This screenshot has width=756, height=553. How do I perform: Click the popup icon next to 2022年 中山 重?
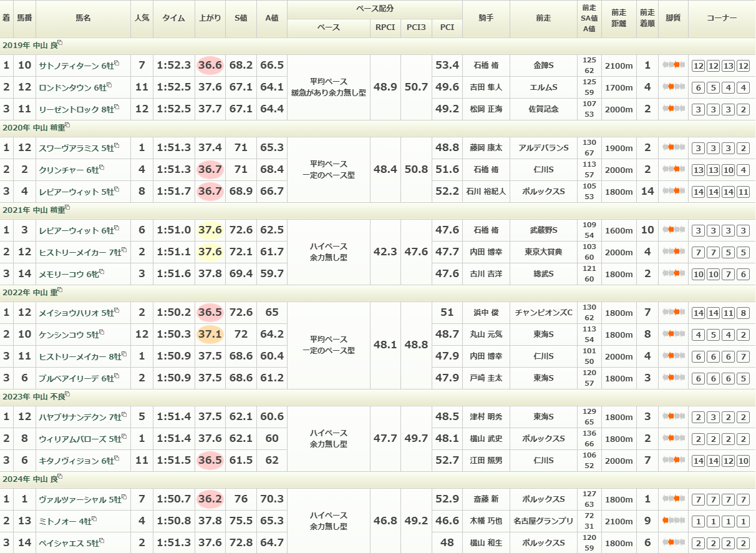pos(60,290)
